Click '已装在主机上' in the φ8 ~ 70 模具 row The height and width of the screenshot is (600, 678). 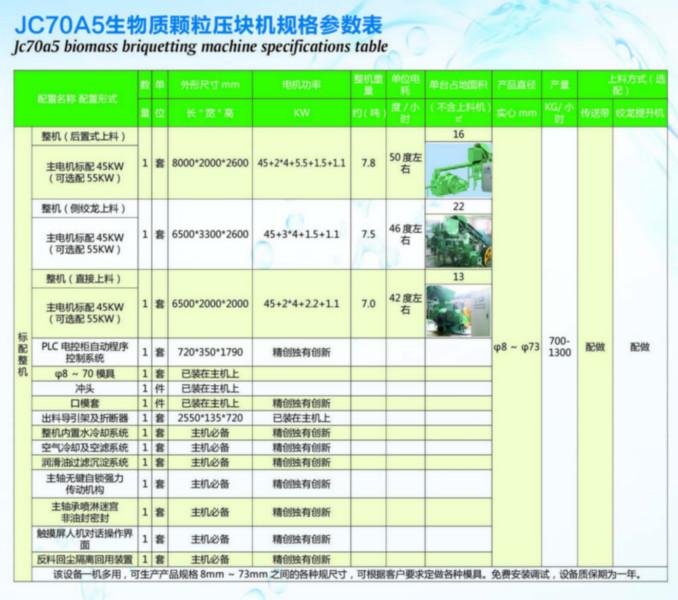[x=210, y=374]
